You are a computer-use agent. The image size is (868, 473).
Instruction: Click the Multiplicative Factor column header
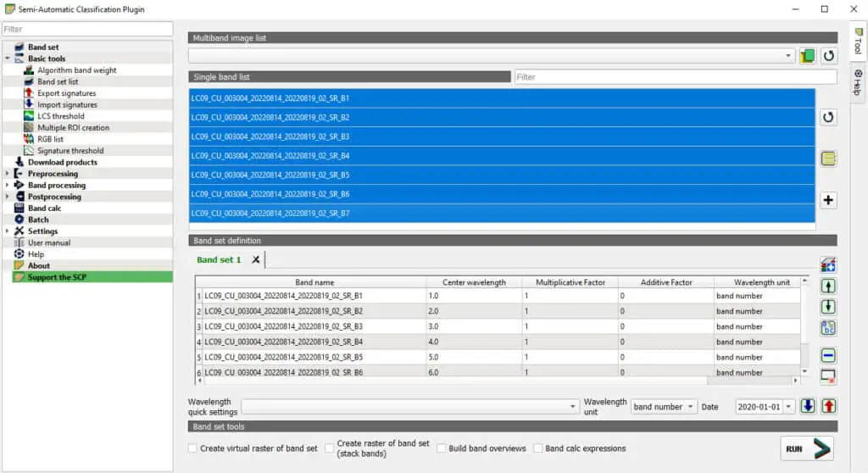pos(570,282)
